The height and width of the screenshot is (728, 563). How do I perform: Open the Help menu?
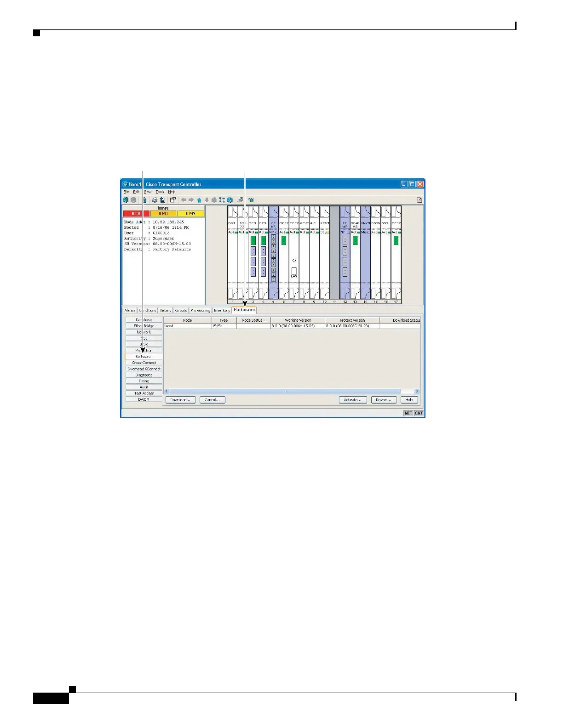point(172,192)
